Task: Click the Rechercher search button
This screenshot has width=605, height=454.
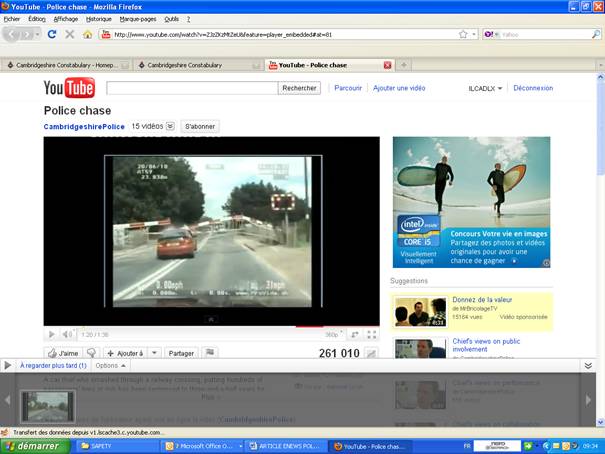Action: (x=299, y=88)
